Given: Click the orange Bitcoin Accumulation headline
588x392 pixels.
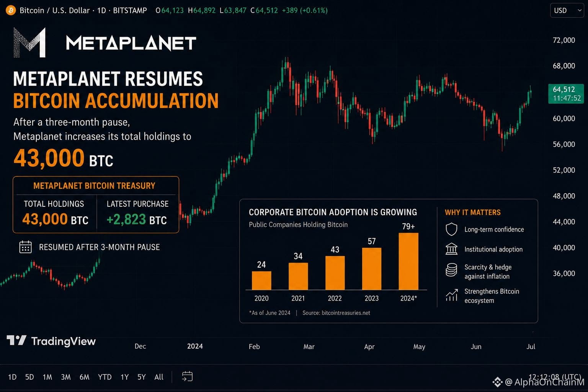Looking at the screenshot, I should click(x=116, y=101).
